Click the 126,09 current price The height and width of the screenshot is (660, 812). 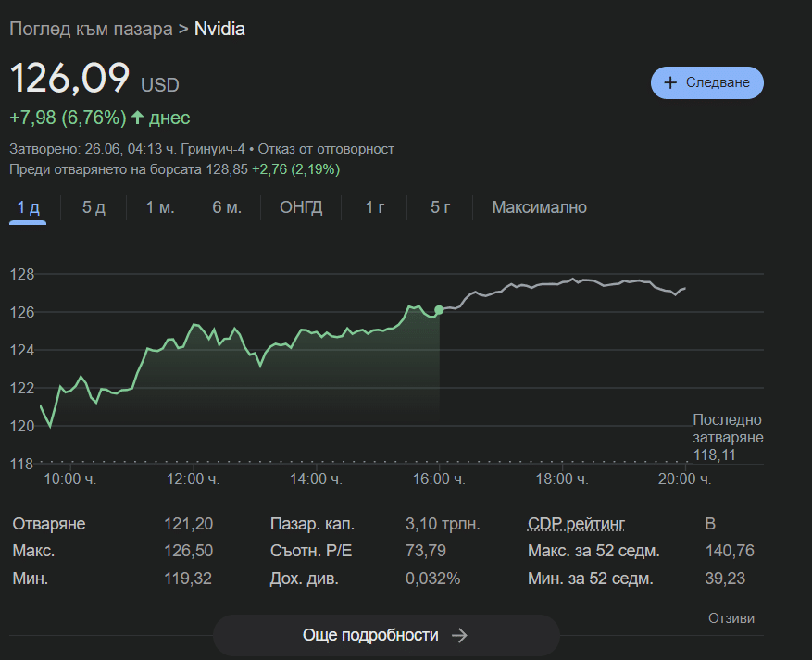click(x=69, y=78)
